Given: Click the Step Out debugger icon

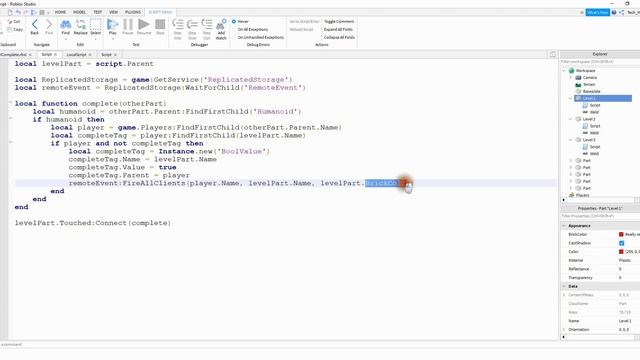Looking at the screenshot, I should 207,24.
